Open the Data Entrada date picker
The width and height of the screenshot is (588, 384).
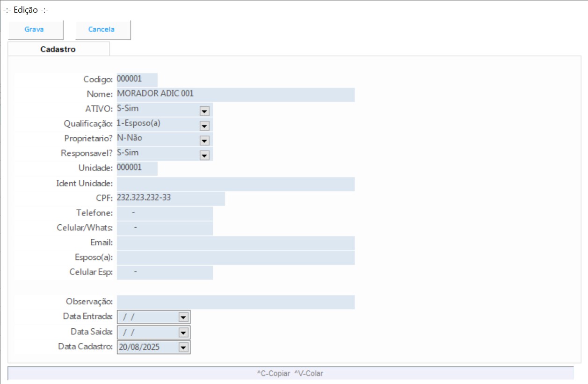click(x=183, y=318)
